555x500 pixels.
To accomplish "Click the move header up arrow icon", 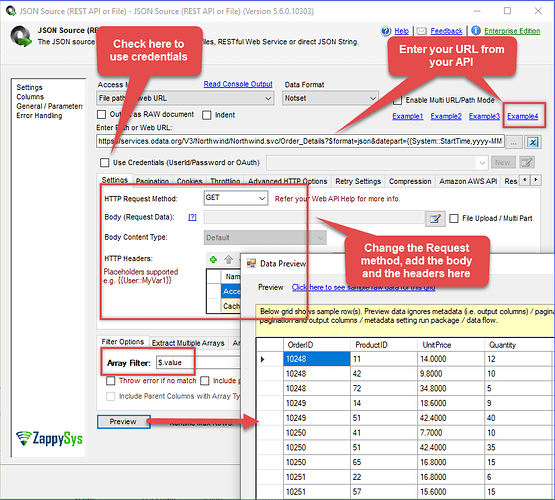I will [228, 260].
